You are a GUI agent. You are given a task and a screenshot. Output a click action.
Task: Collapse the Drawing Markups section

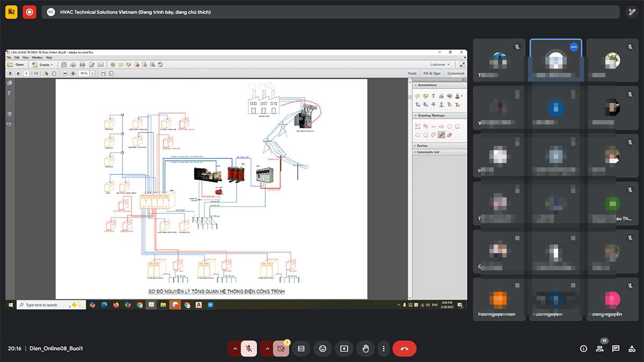pos(440,115)
